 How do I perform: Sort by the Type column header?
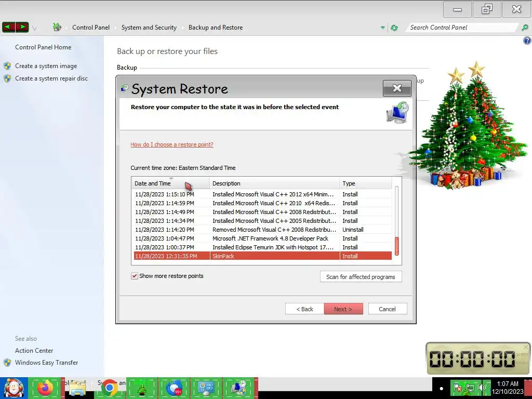(x=366, y=183)
